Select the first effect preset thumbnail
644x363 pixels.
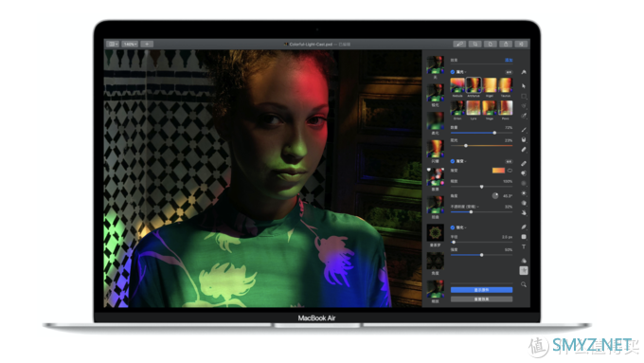tap(435, 65)
